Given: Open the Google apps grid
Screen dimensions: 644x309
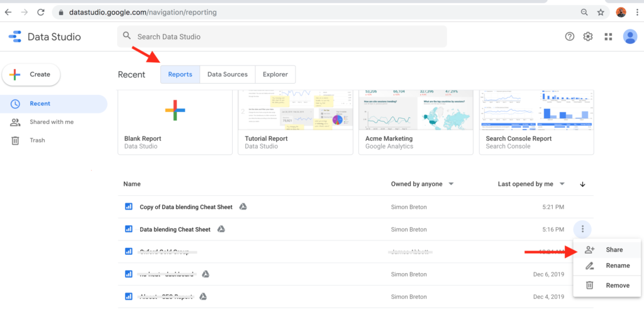Looking at the screenshot, I should pos(608,37).
